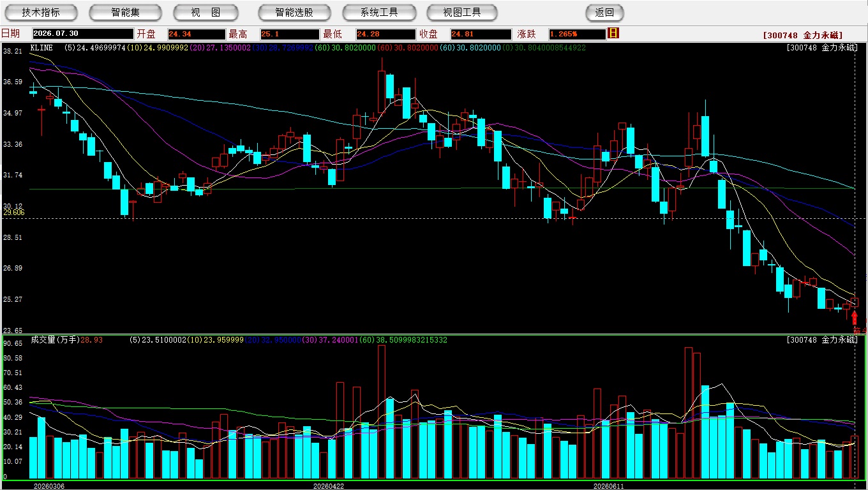Viewport: 868px width, 490px height.
Task: Click the 50.36 volume axis label
Action: click(x=13, y=403)
